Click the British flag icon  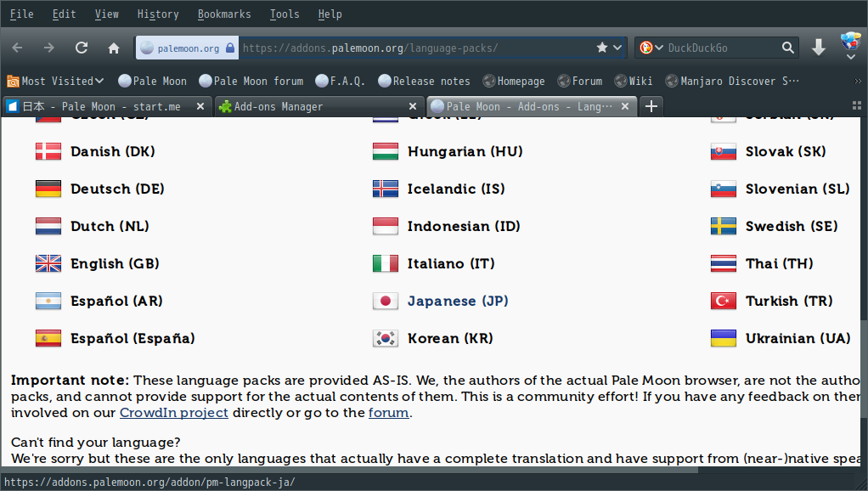point(48,263)
